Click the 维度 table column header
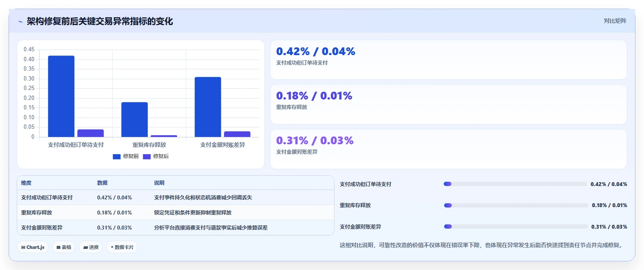 click(x=26, y=183)
